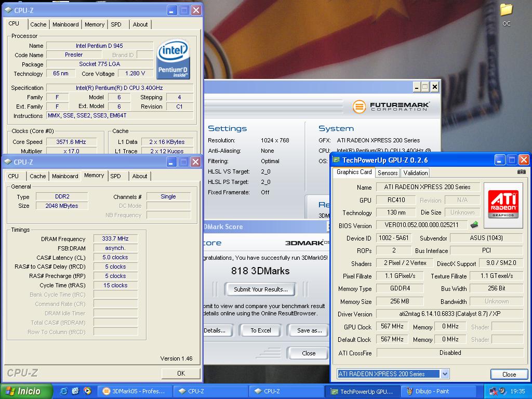Minimize the GPU-Z window
The height and width of the screenshot is (399, 532).
499,160
